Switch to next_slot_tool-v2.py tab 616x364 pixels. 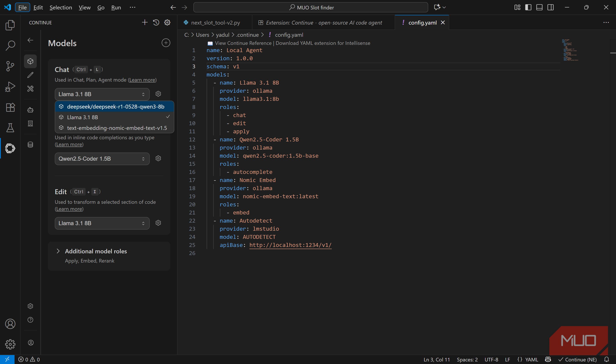point(215,23)
